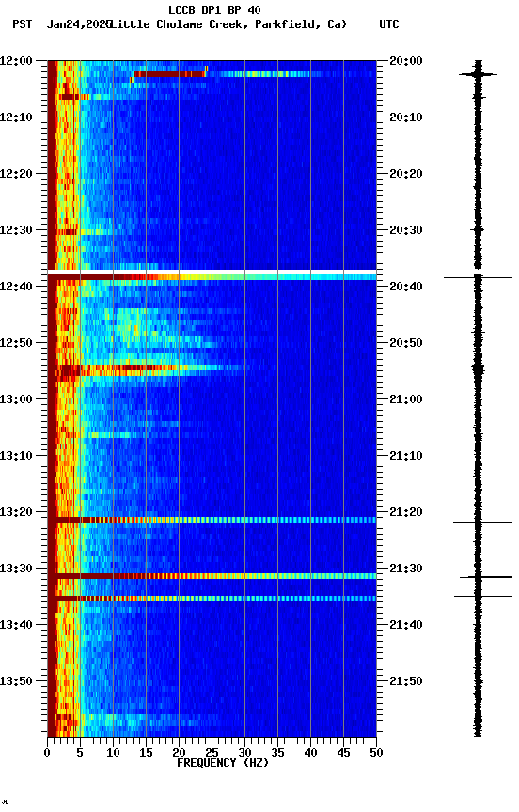Click the 20:10 UTC time label

[x=405, y=117]
